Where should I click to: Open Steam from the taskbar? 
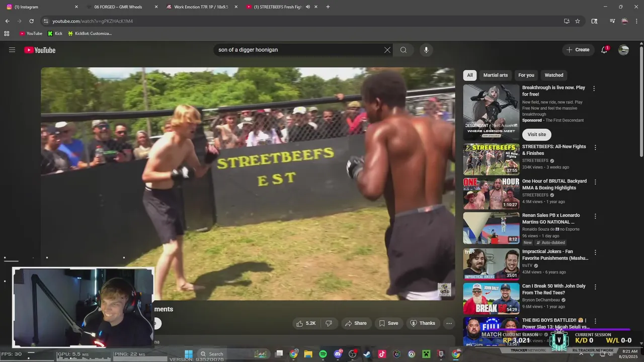click(x=367, y=354)
